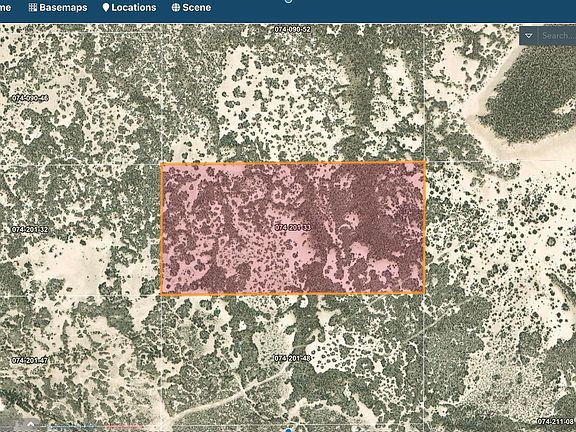The height and width of the screenshot is (432, 576).
Task: Open the Locations menu label
Action: [134, 7]
